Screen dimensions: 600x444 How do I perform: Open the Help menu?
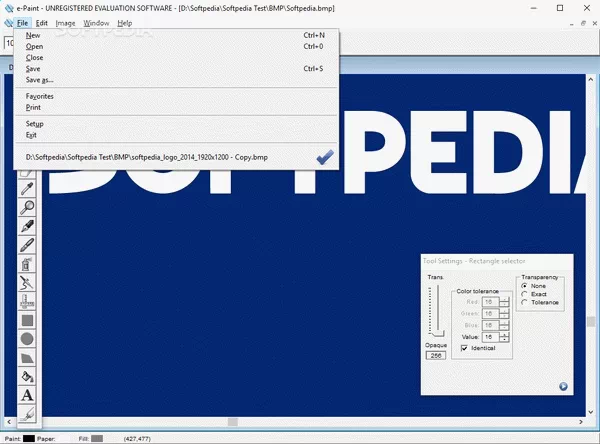(125, 23)
